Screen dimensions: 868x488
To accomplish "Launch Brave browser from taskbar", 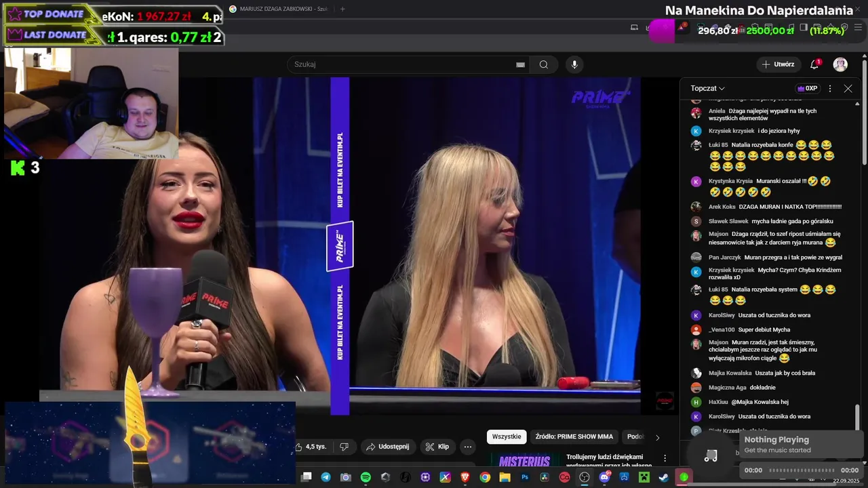I will (x=465, y=477).
